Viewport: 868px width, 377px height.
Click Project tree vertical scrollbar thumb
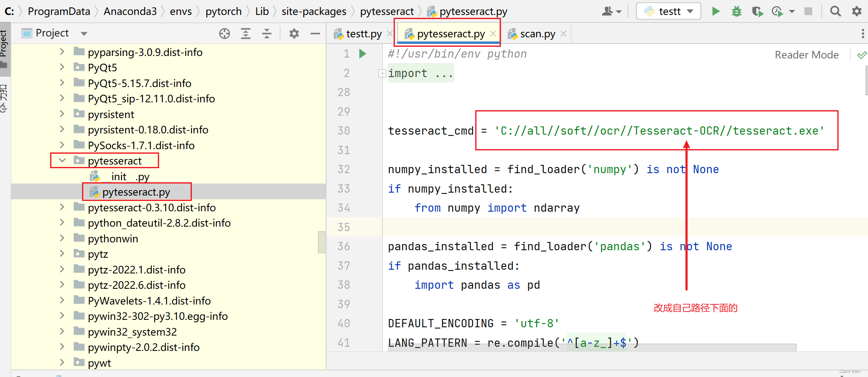[322, 242]
